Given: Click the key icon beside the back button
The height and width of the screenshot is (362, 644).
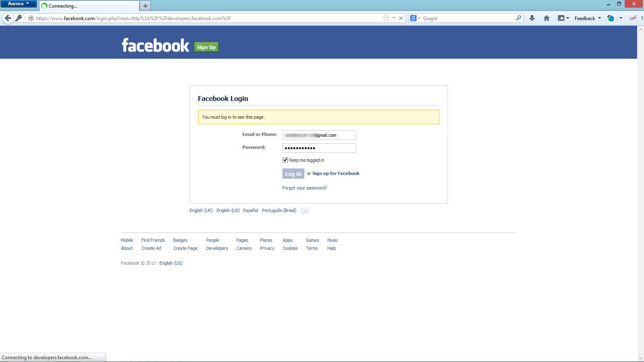Looking at the screenshot, I should 19,18.
